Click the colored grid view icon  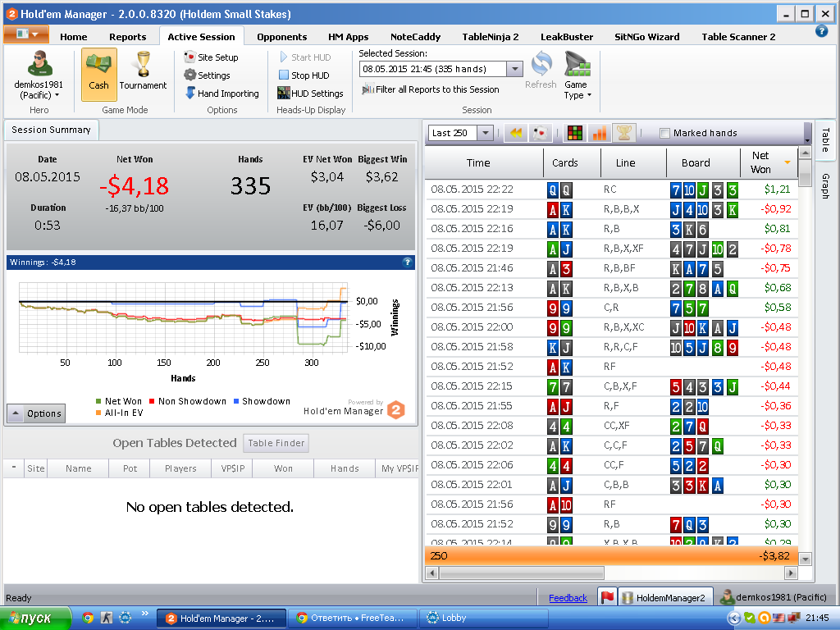(575, 133)
